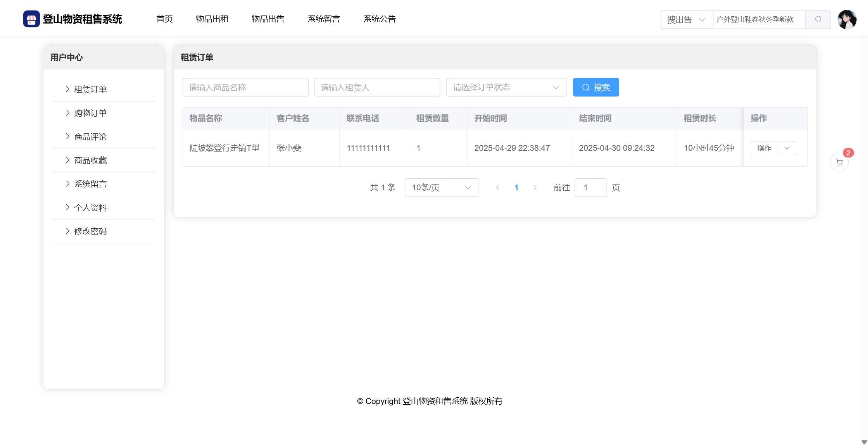Expand the 操作 dropdown arrow in the order row

787,148
